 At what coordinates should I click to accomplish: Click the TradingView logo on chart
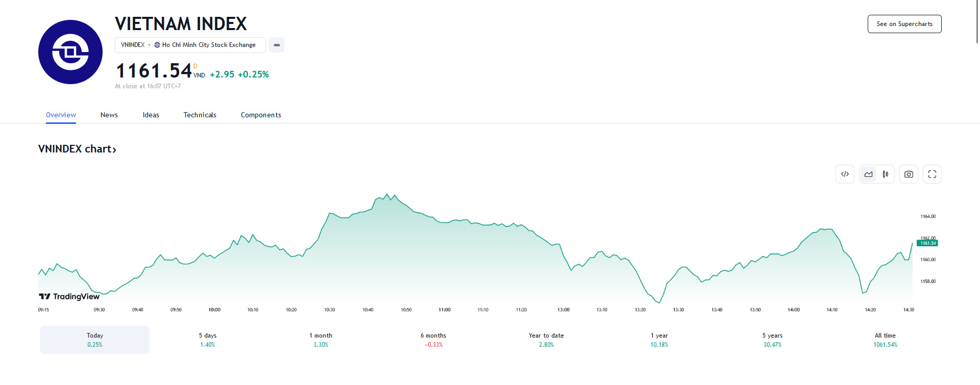tap(69, 296)
